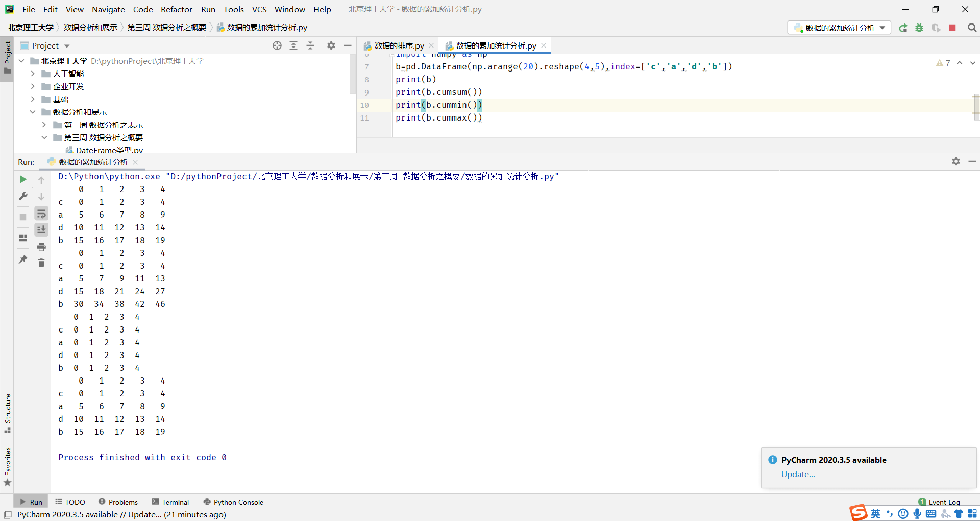Collapse the 北京理工大学 root folder
This screenshot has height=521, width=980.
(x=21, y=61)
